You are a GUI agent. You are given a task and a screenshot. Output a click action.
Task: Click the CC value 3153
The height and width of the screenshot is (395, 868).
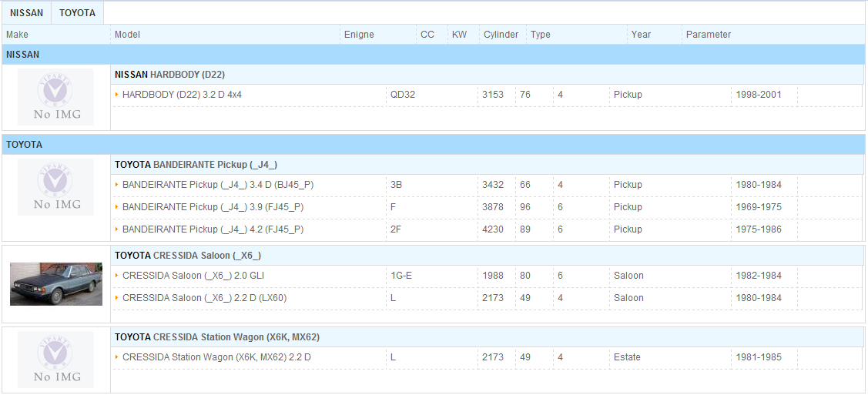[x=493, y=95]
